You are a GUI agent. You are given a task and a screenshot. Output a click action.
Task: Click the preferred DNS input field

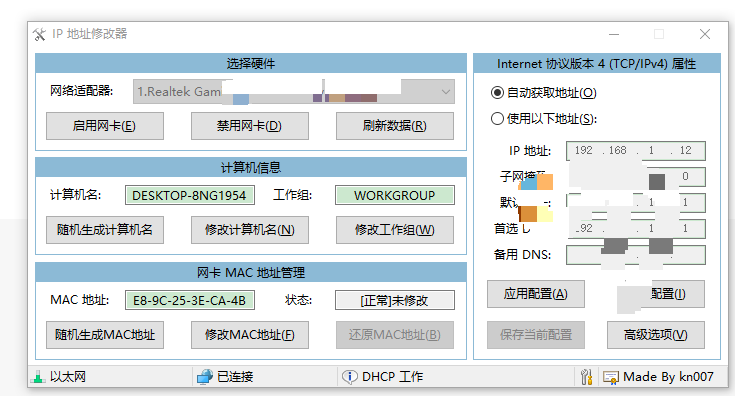point(636,229)
